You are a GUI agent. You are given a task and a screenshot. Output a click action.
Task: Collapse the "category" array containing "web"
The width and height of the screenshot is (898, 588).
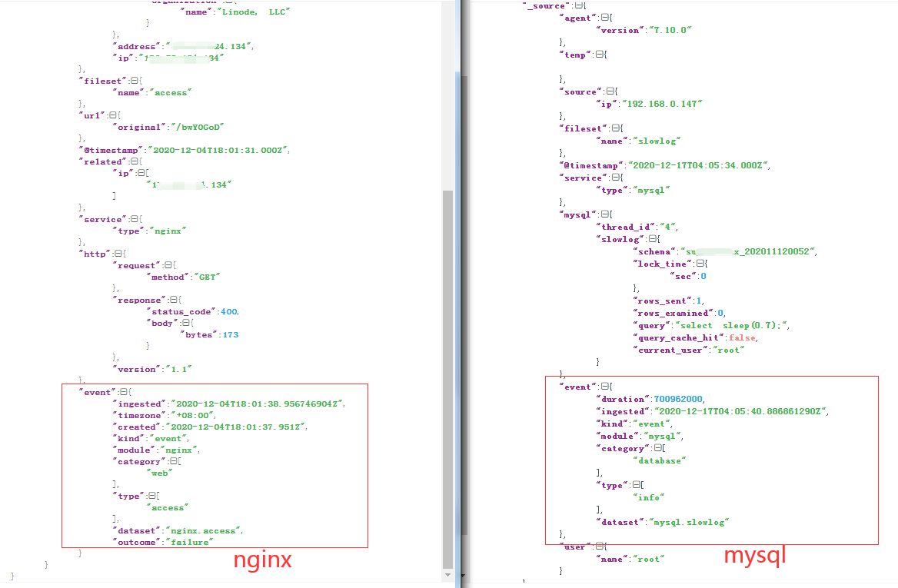[x=174, y=461]
